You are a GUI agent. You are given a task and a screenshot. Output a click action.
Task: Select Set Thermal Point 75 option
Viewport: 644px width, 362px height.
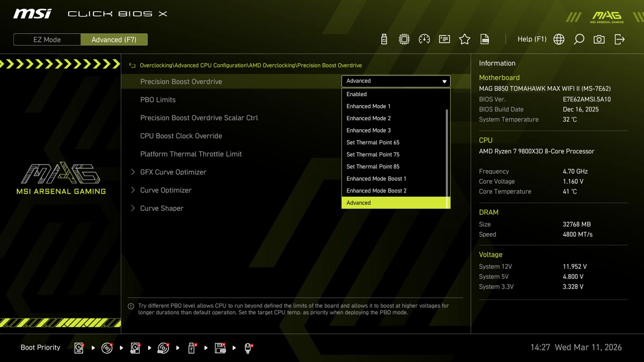coord(373,154)
